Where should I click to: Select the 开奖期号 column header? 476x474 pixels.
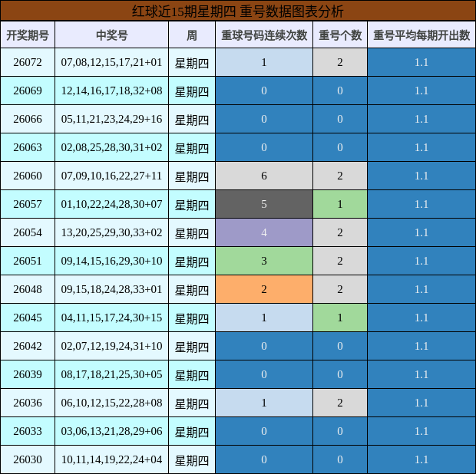click(x=28, y=35)
